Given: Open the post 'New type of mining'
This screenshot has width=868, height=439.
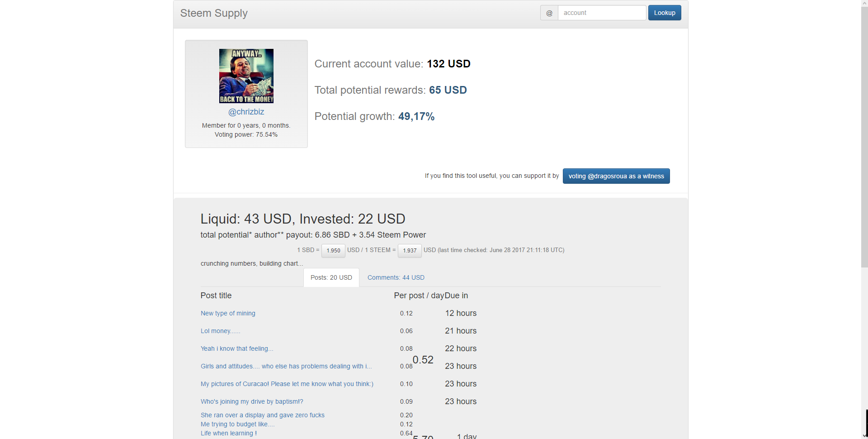Looking at the screenshot, I should pyautogui.click(x=228, y=313).
